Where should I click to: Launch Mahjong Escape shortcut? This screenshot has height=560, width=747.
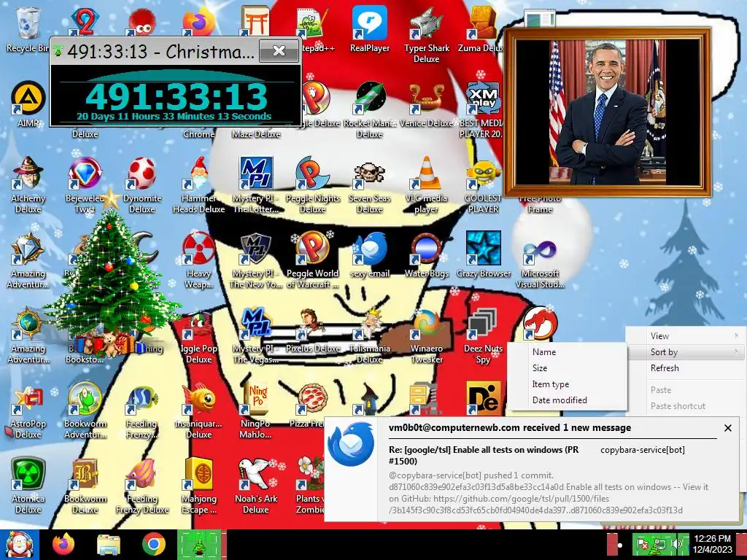click(198, 486)
